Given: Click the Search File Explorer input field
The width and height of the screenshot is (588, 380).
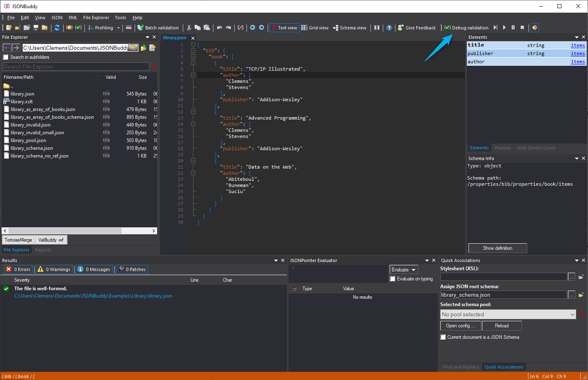Looking at the screenshot, I should (76, 67).
